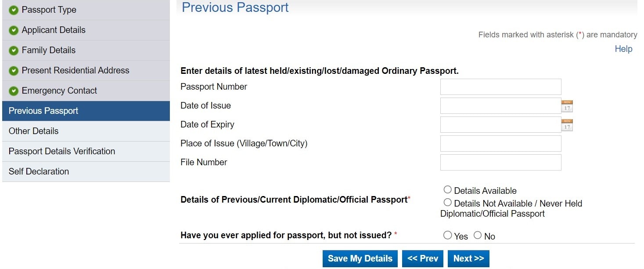Viewport: 644px width, 269px height.
Task: Choose Details Not Available / Never Held option
Action: (447, 203)
